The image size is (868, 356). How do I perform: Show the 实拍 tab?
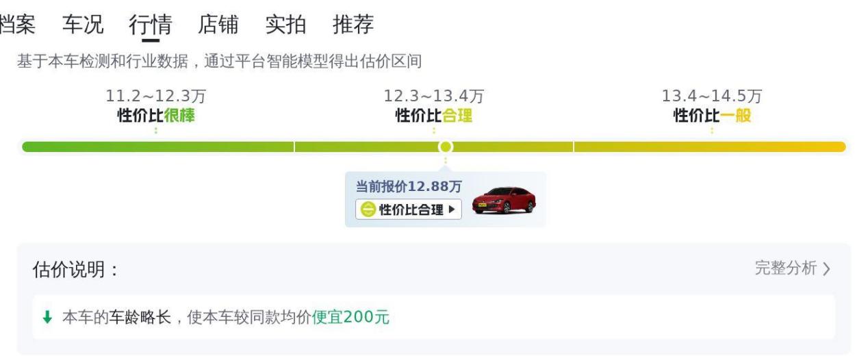coord(285,25)
